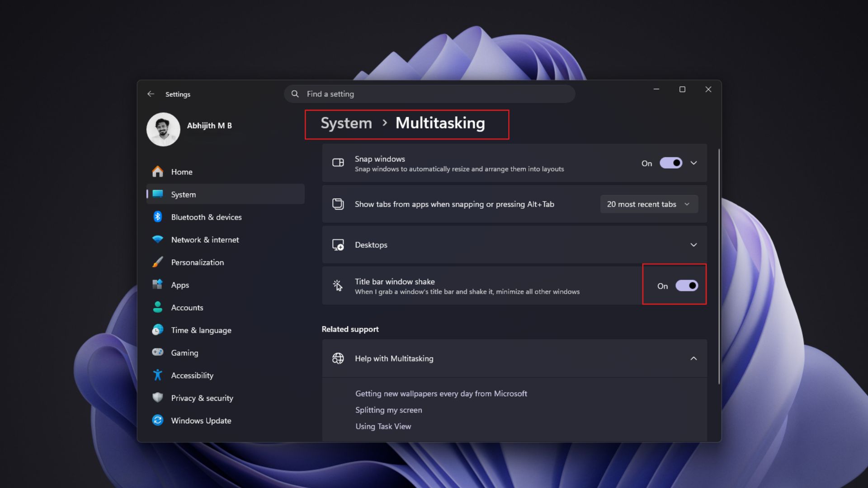The image size is (868, 488).
Task: Open the 20 most recent tabs dropdown
Action: click(x=649, y=204)
